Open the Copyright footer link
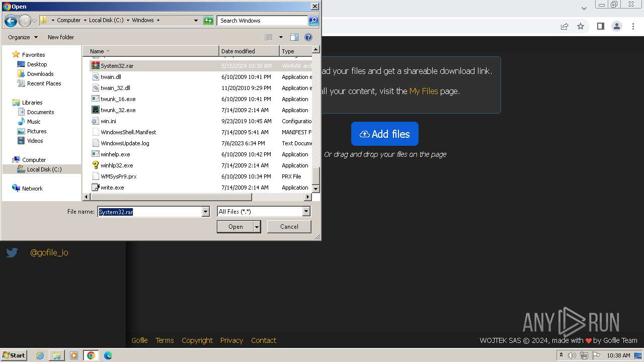This screenshot has width=644, height=362. pyautogui.click(x=197, y=340)
